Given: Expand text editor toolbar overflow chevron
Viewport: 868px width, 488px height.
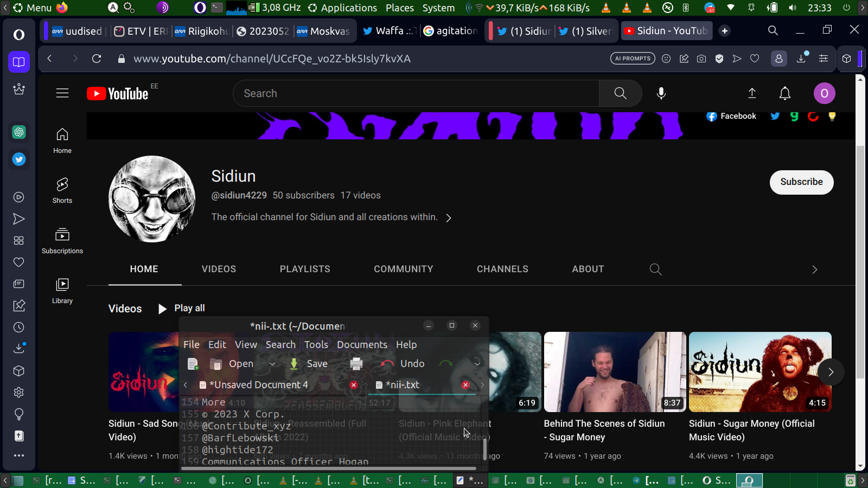Looking at the screenshot, I should pyautogui.click(x=477, y=364).
